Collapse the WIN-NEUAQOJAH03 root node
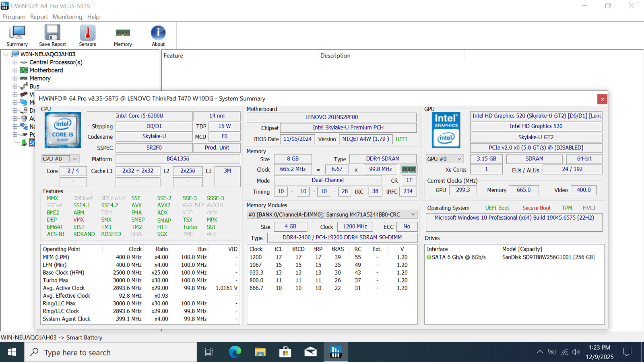 [6, 54]
